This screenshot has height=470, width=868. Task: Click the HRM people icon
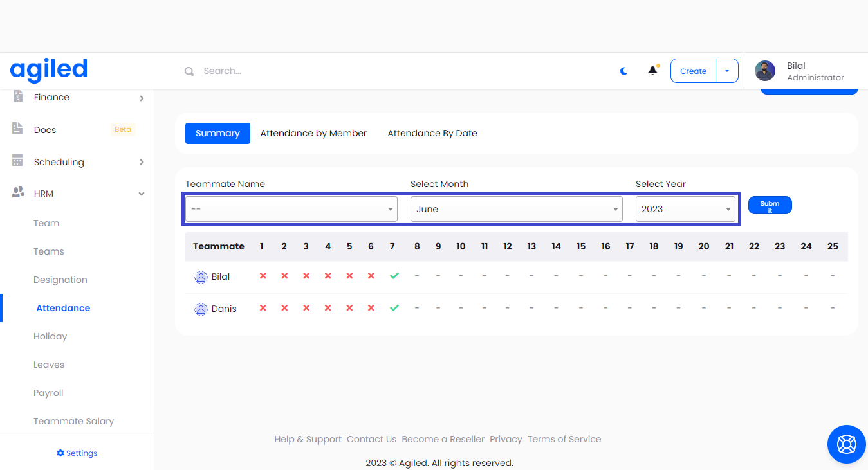pos(18,193)
